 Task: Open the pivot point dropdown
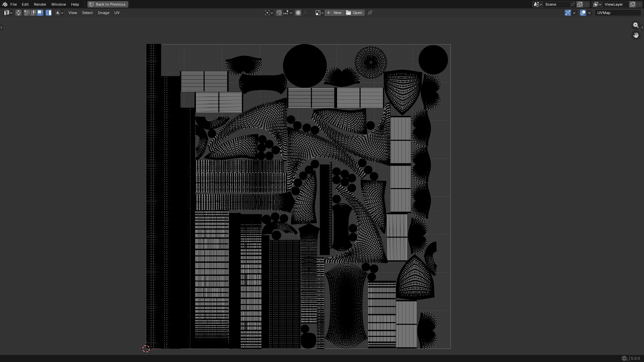269,13
